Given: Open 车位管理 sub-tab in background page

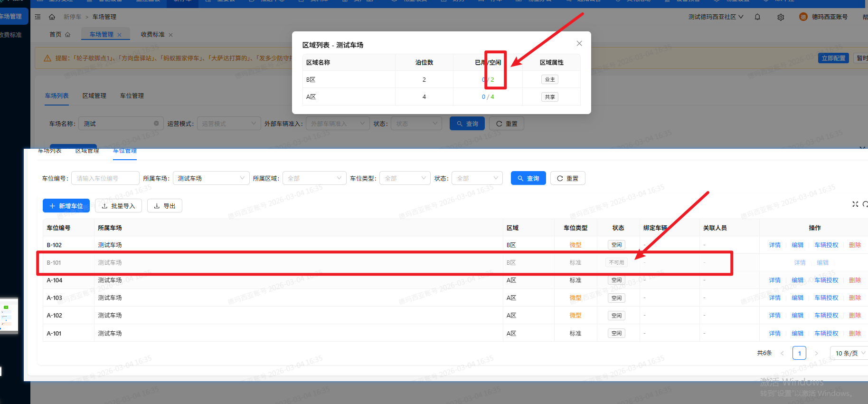Looking at the screenshot, I should (132, 96).
